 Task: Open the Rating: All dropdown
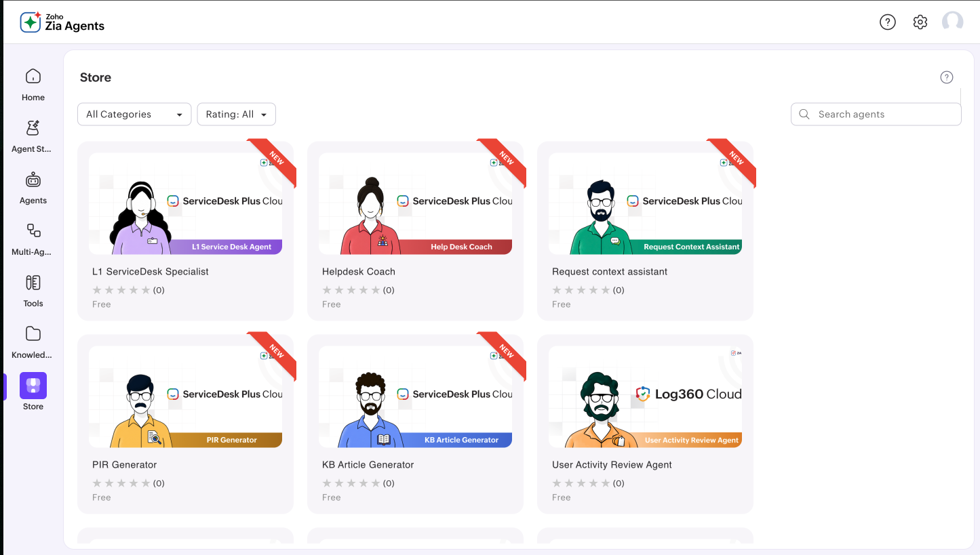[x=237, y=115]
